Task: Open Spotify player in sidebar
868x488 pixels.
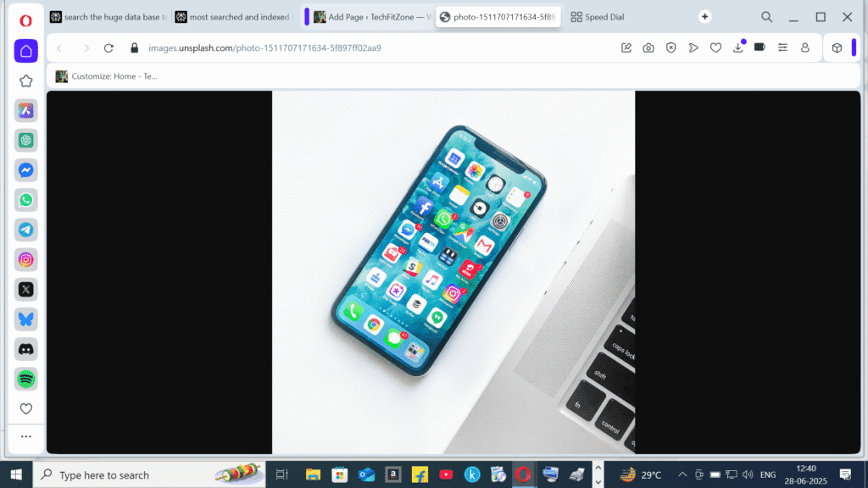Action: point(26,379)
